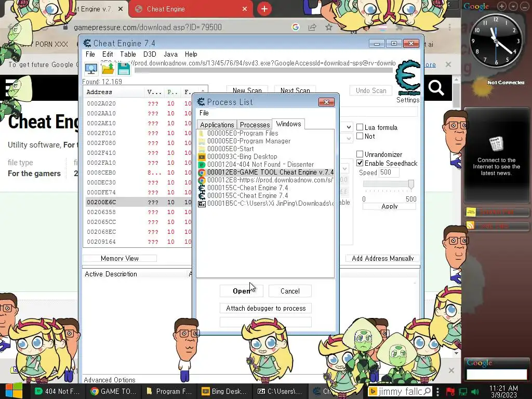This screenshot has width=532, height=399.
Task: Uncheck the Enable Speedhack checkbox
Action: pyautogui.click(x=360, y=163)
